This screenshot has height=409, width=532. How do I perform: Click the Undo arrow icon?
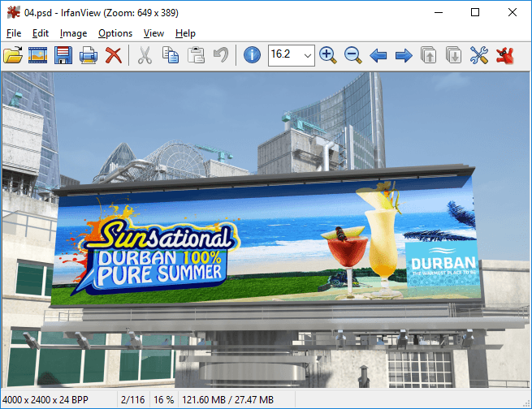coord(221,55)
